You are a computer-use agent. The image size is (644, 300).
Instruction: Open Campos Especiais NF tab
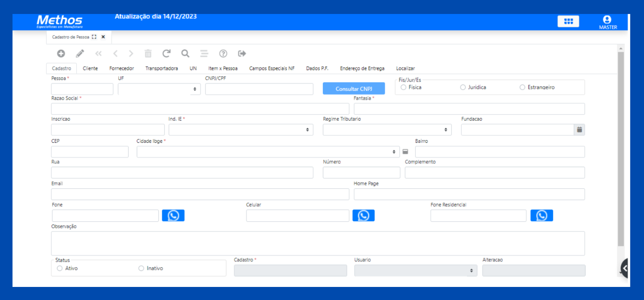pyautogui.click(x=272, y=68)
